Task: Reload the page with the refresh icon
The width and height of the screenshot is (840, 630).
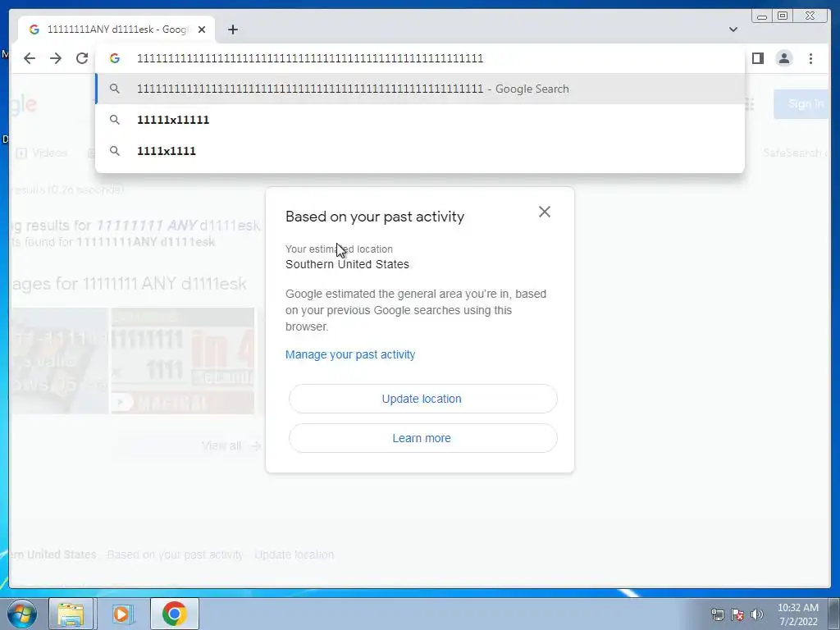Action: tap(82, 58)
